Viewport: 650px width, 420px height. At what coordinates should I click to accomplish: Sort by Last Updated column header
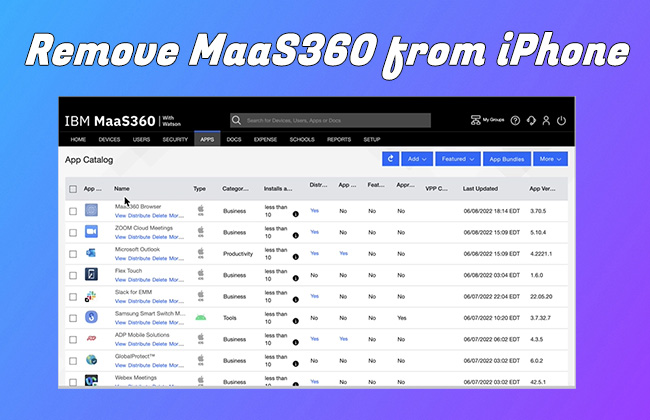(x=480, y=189)
